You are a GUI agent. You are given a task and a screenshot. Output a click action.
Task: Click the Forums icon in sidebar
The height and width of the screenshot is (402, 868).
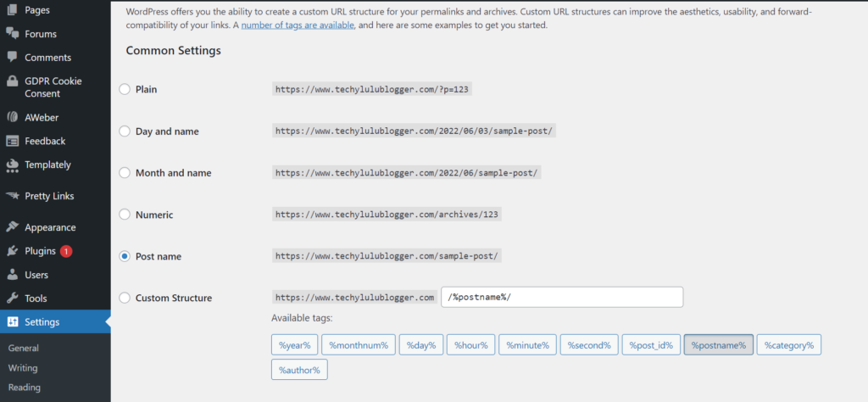point(12,34)
